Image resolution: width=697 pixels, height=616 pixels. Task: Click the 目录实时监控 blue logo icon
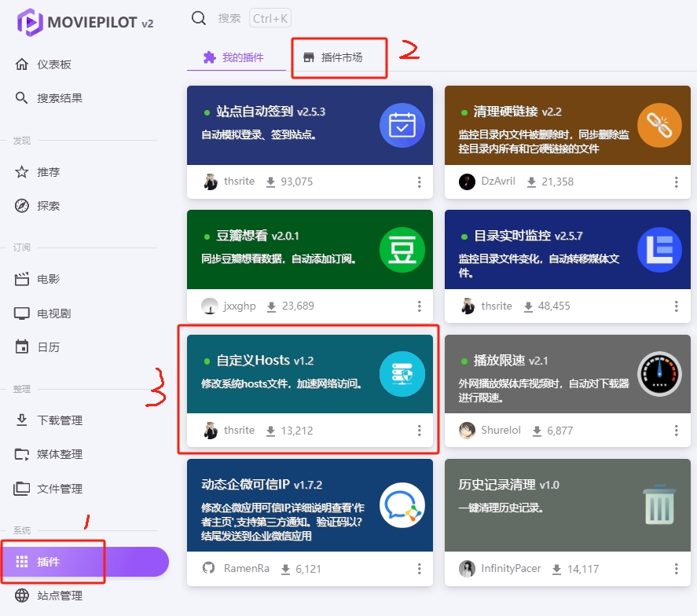659,250
